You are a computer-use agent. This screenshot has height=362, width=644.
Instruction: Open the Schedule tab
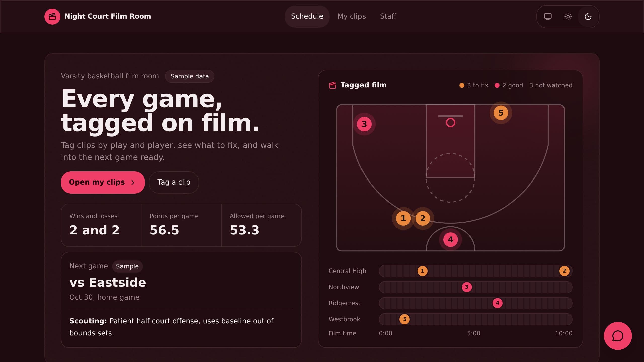pos(307,16)
